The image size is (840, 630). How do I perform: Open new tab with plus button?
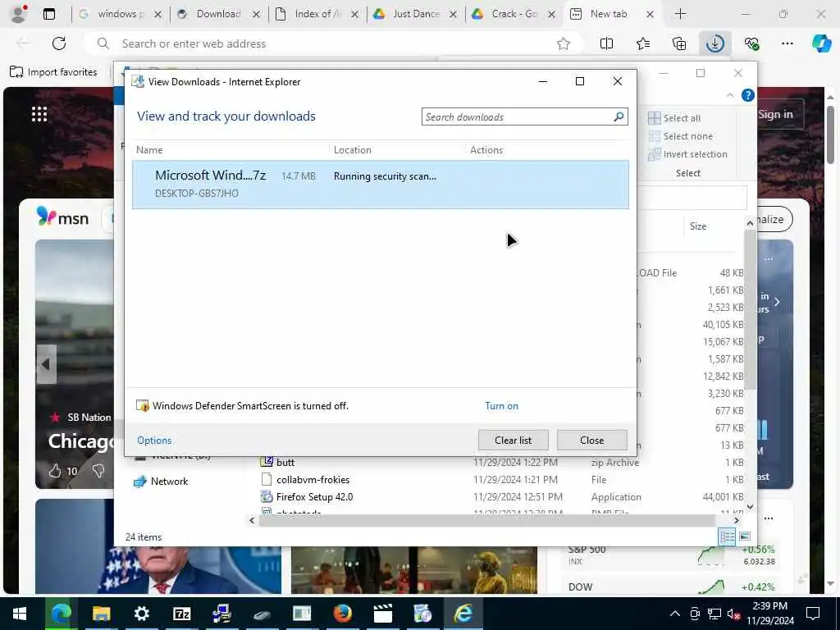[680, 14]
